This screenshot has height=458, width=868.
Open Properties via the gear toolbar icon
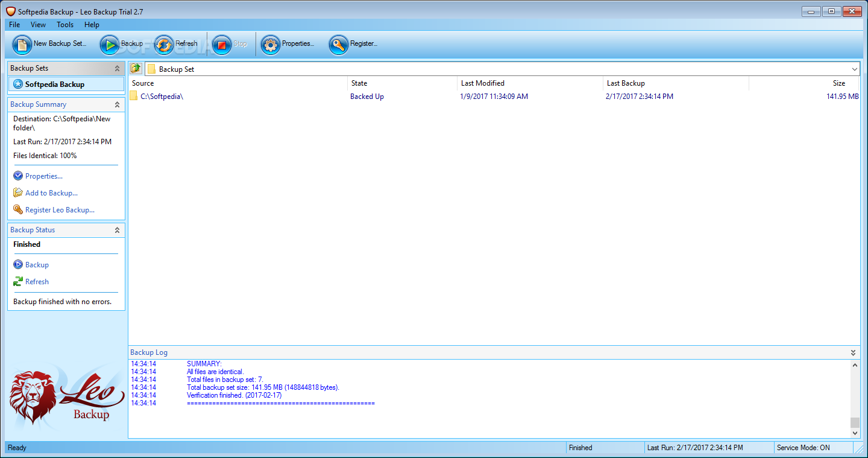click(271, 45)
